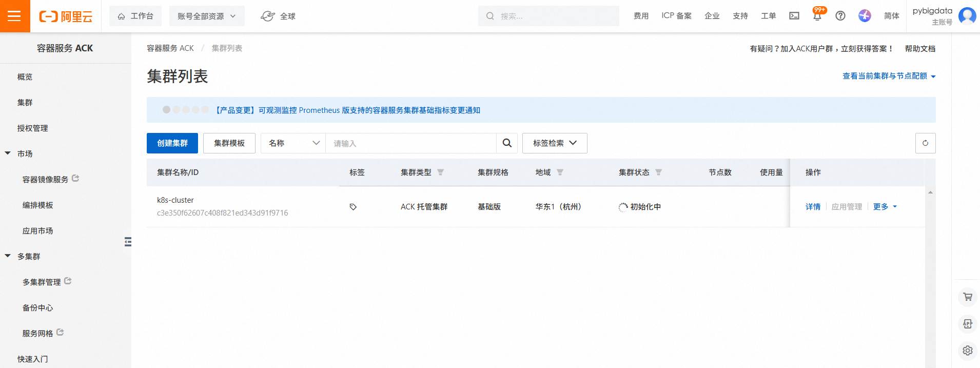Click the Alibaba Cloud logo
This screenshot has height=368, width=980.
pyautogui.click(x=66, y=16)
